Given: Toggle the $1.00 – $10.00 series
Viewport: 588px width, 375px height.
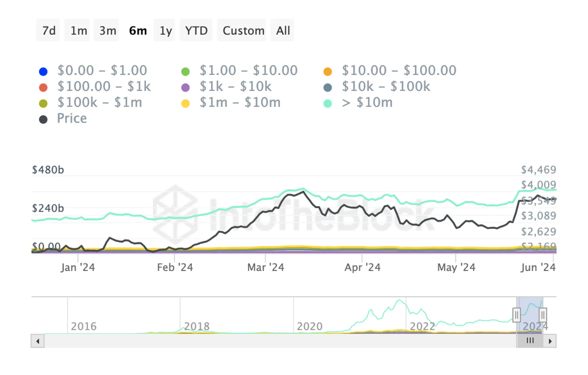Looking at the screenshot, I should pos(239,71).
